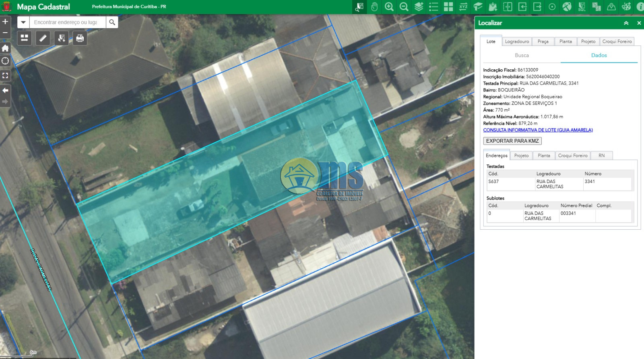The image size is (644, 359).
Task: Click the globe with plus icon
Action: pos(626,7)
